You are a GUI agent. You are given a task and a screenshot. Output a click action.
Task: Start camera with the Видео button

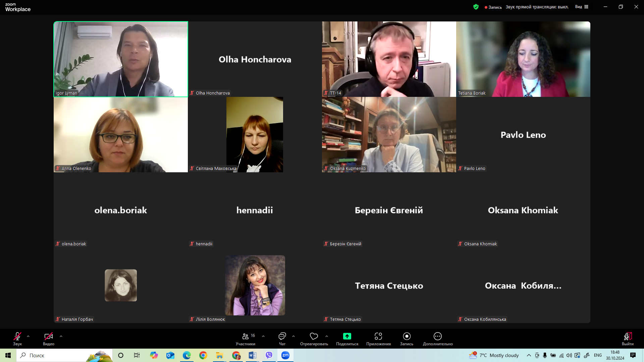[x=49, y=339]
